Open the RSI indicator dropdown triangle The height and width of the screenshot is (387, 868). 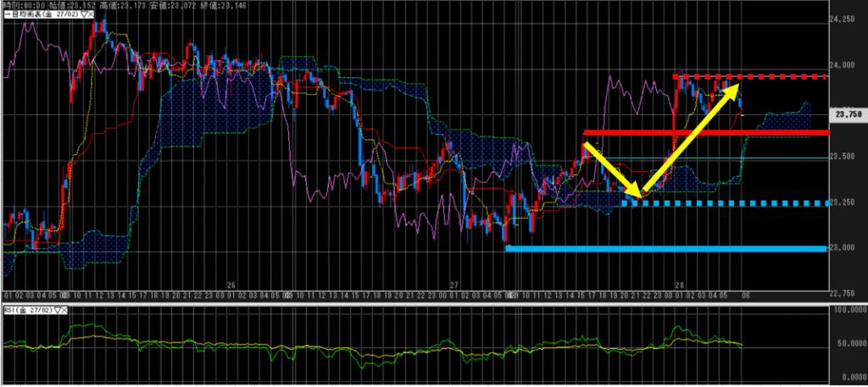58,312
